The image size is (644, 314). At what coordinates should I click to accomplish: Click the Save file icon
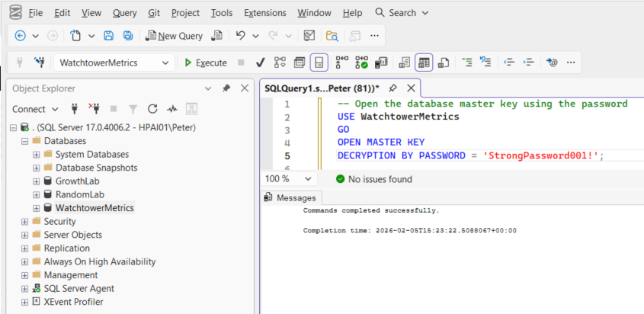click(108, 36)
